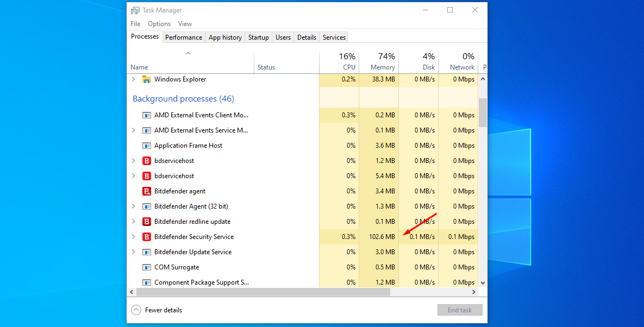Click the Fewer details link
The height and width of the screenshot is (327, 644).
(x=164, y=310)
